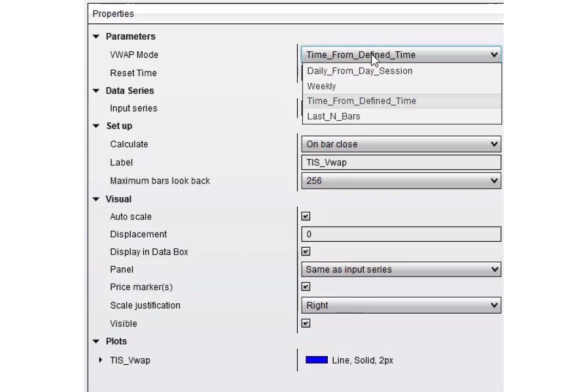Click the Display in Data Box label
588x392 pixels.
(x=149, y=252)
